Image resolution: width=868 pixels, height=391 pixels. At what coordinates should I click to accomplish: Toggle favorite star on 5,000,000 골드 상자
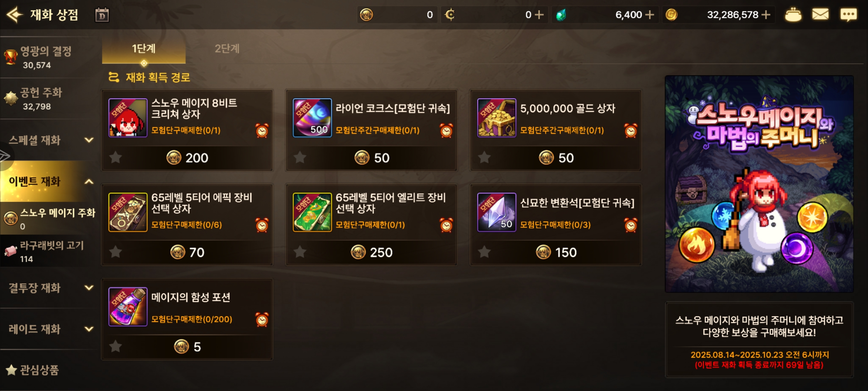[x=484, y=157]
